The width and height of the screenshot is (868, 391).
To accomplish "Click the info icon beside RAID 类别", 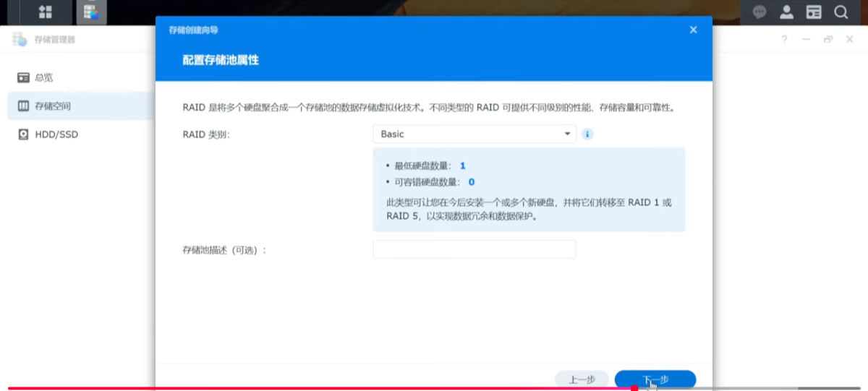I will [587, 134].
